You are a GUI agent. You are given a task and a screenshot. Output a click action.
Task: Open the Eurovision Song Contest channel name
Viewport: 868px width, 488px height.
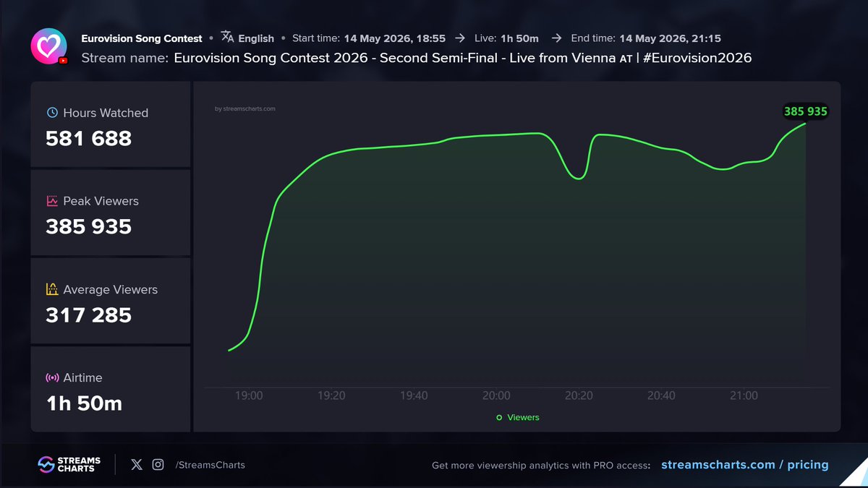pos(142,38)
